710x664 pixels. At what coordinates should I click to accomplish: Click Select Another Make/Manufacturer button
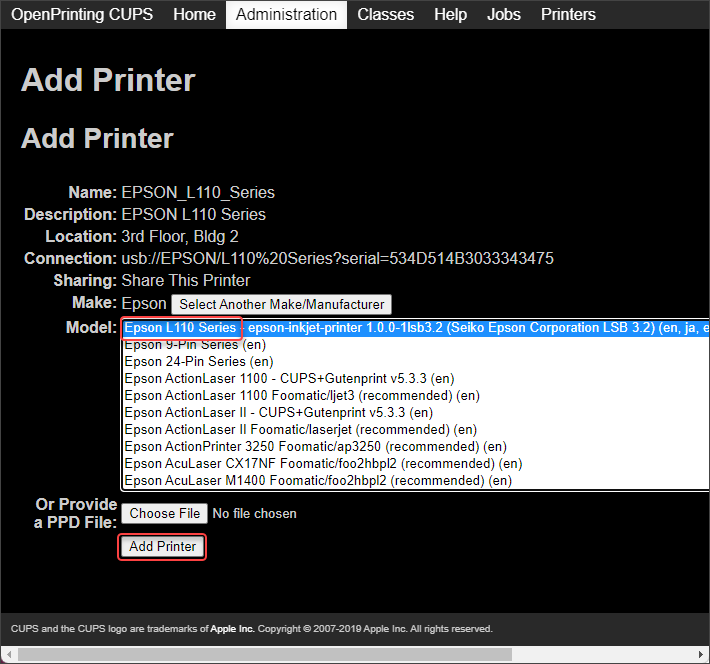(281, 304)
